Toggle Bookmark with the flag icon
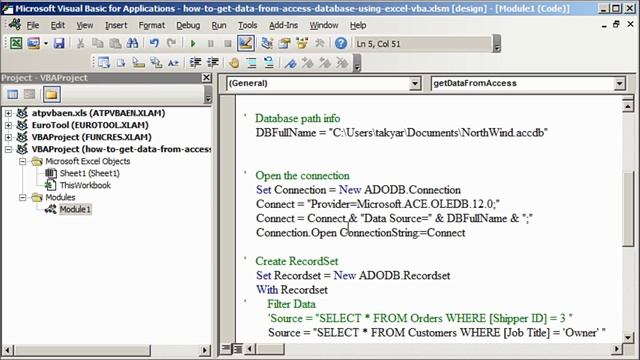 [290, 62]
